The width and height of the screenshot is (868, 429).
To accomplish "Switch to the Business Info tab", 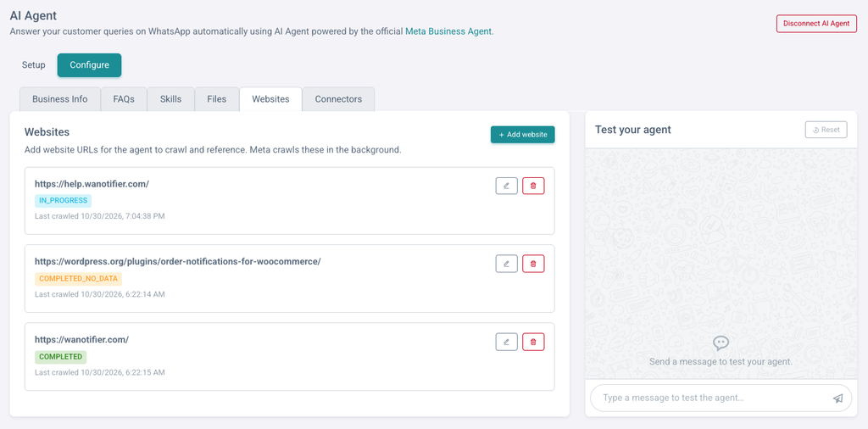I will pyautogui.click(x=60, y=99).
